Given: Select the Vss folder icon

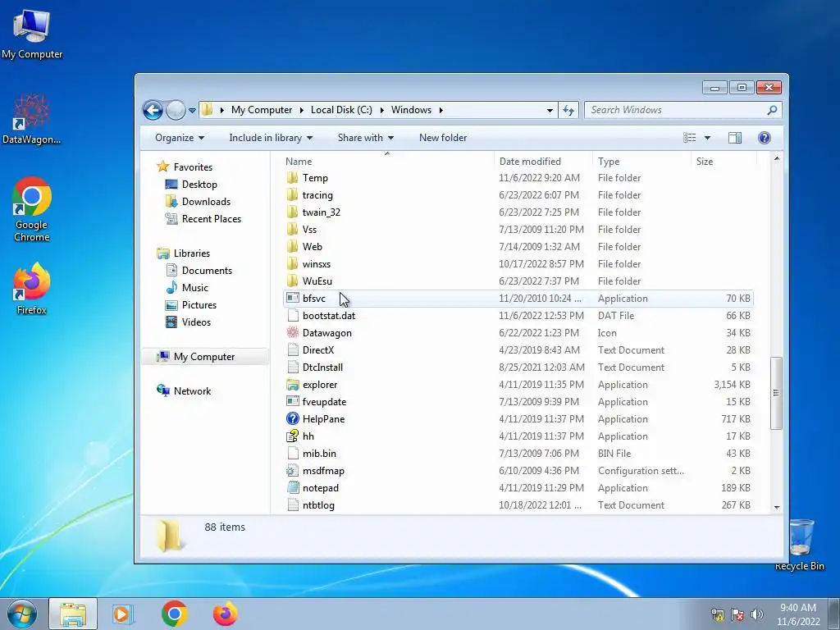Looking at the screenshot, I should [293, 230].
